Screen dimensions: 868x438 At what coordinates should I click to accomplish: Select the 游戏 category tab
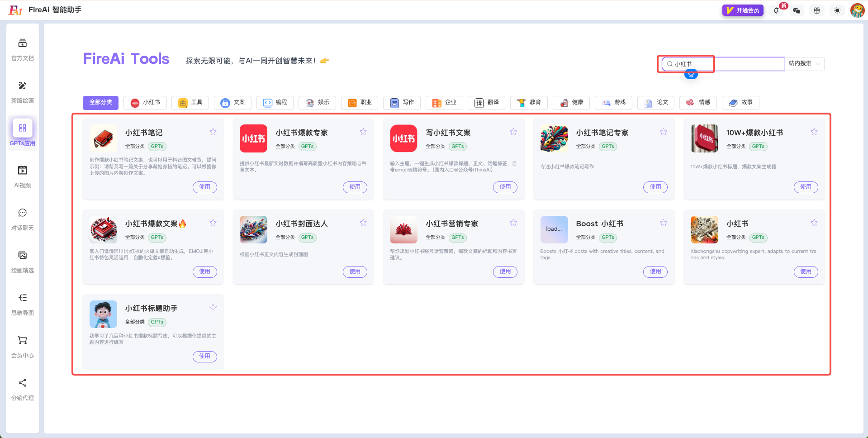(613, 103)
